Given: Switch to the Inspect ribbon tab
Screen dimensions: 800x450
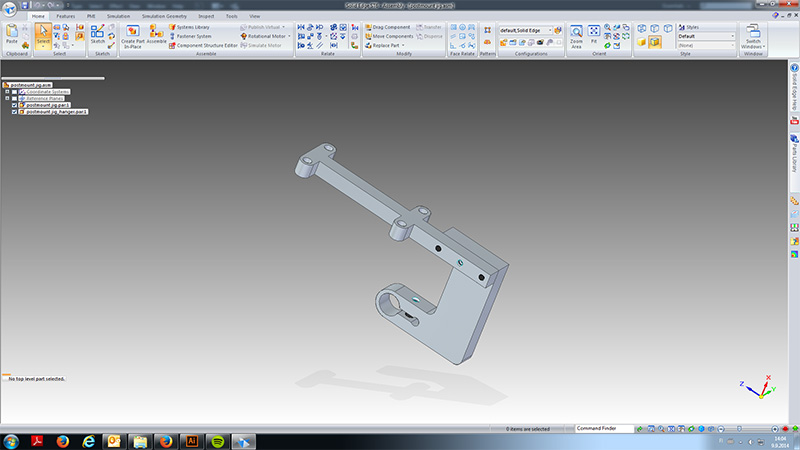Looking at the screenshot, I should coord(206,16).
